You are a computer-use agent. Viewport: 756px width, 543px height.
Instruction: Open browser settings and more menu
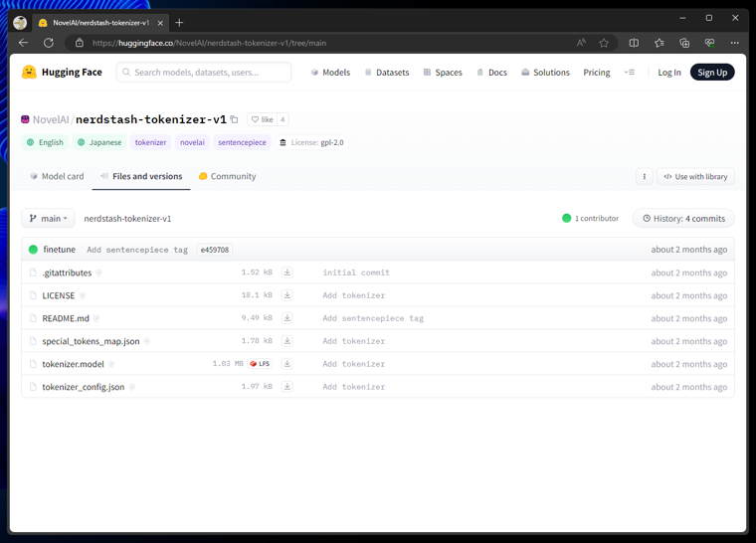(734, 43)
